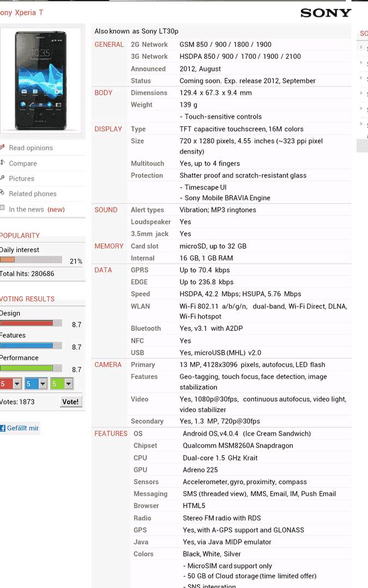Click 'Also known as Sony LT30p' text

[136, 31]
